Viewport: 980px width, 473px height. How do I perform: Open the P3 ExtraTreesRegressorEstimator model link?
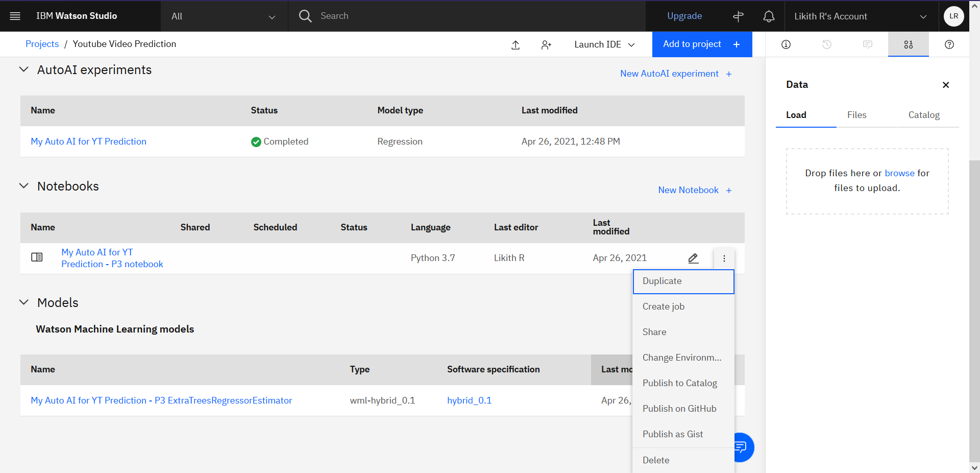coord(161,400)
